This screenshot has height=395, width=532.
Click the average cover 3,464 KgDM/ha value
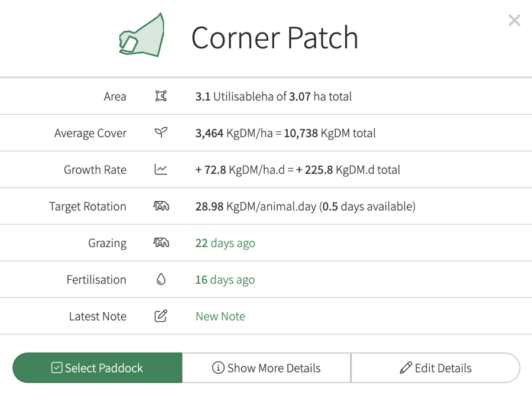233,133
